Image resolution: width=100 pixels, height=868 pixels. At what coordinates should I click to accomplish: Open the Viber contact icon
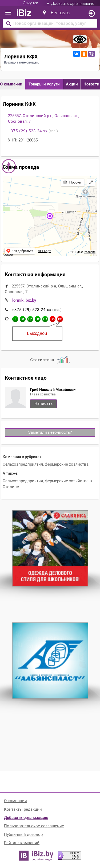click(91, 54)
